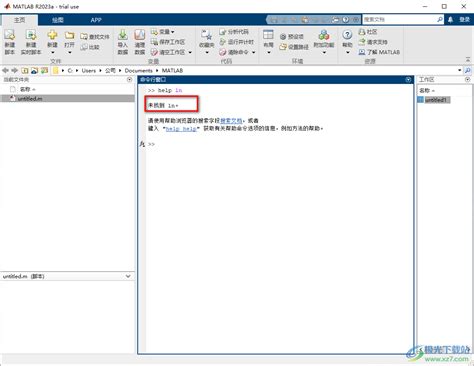Click the Set Path (设置路径) icon

point(283,47)
